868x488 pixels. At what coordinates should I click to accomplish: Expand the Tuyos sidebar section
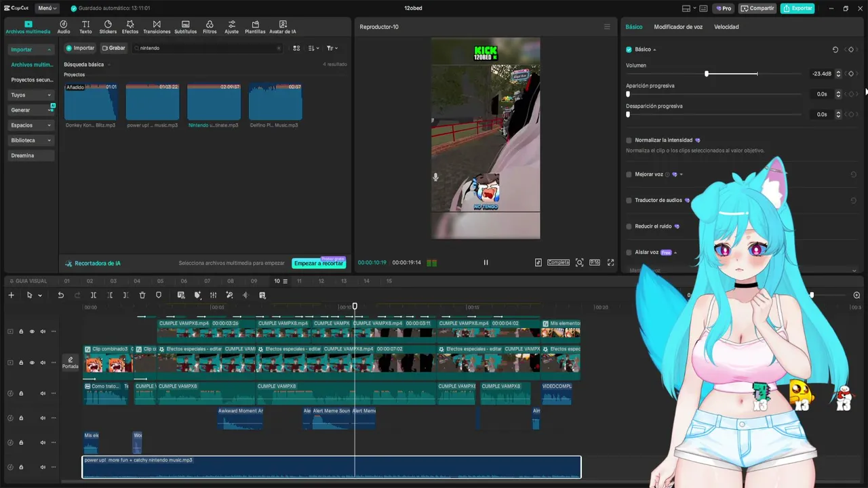pyautogui.click(x=49, y=95)
